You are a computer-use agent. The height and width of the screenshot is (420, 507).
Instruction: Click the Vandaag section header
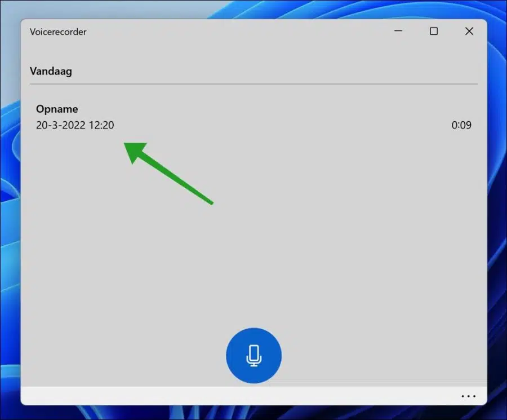(51, 71)
